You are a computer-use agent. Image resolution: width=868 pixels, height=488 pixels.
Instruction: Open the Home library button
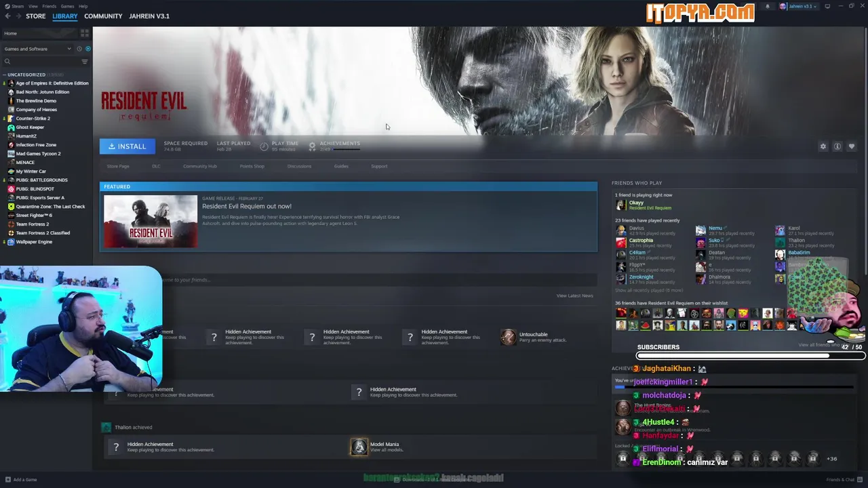pyautogui.click(x=39, y=33)
